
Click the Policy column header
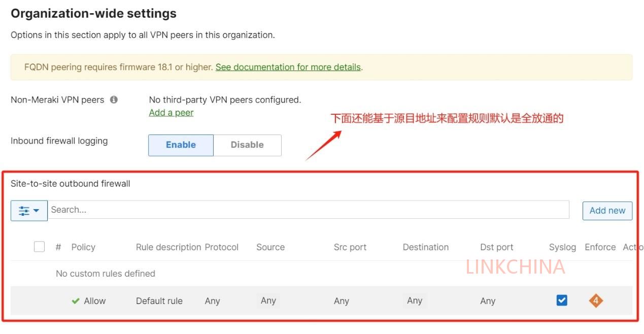tap(83, 247)
